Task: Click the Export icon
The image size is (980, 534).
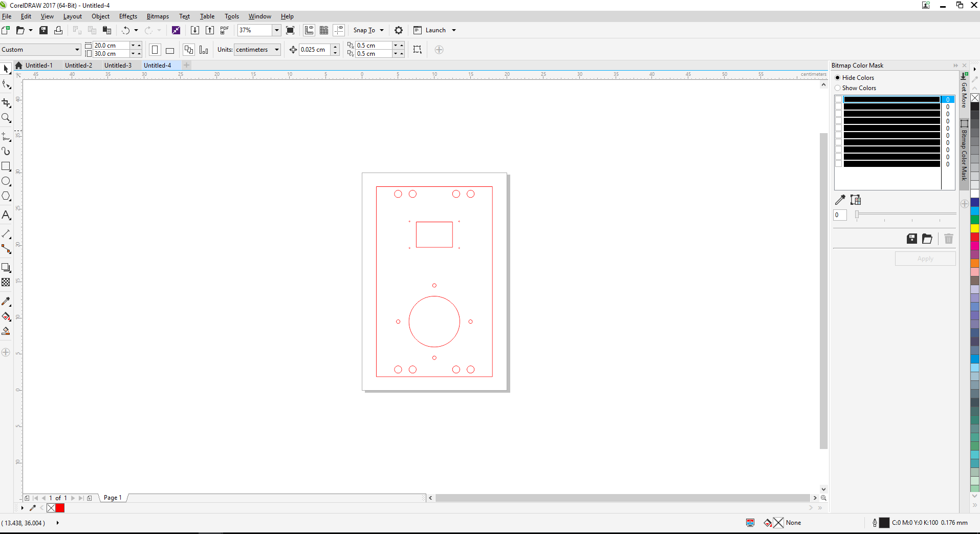Action: point(210,30)
